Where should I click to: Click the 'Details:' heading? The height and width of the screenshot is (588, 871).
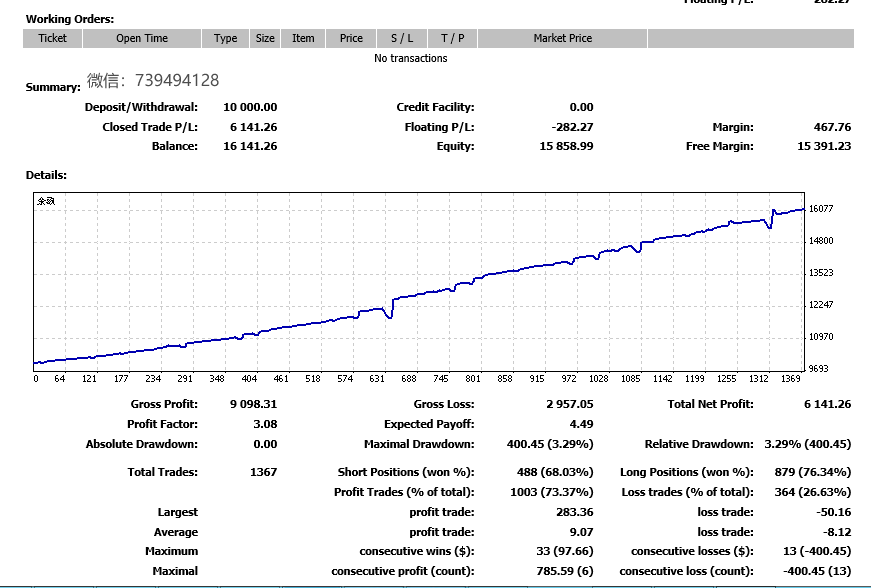click(46, 175)
